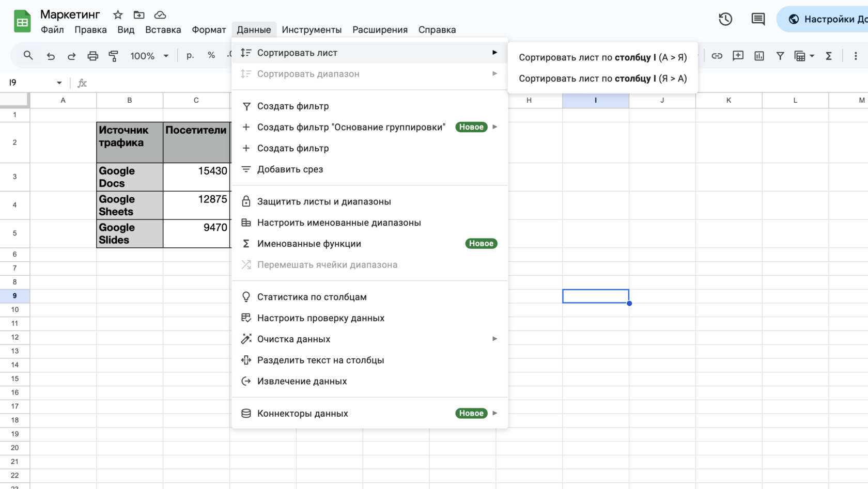Open the Инструменты menu
The image size is (868, 489).
pyautogui.click(x=312, y=30)
